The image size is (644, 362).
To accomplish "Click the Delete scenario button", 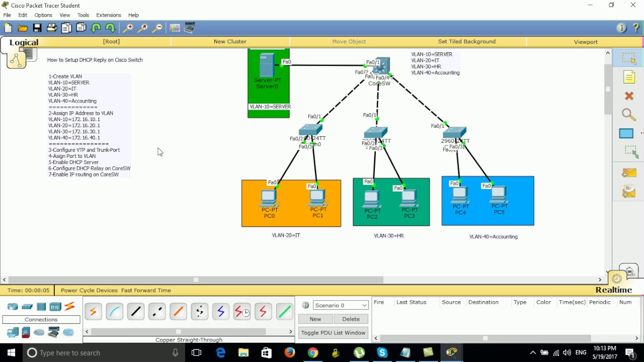I will [x=351, y=319].
